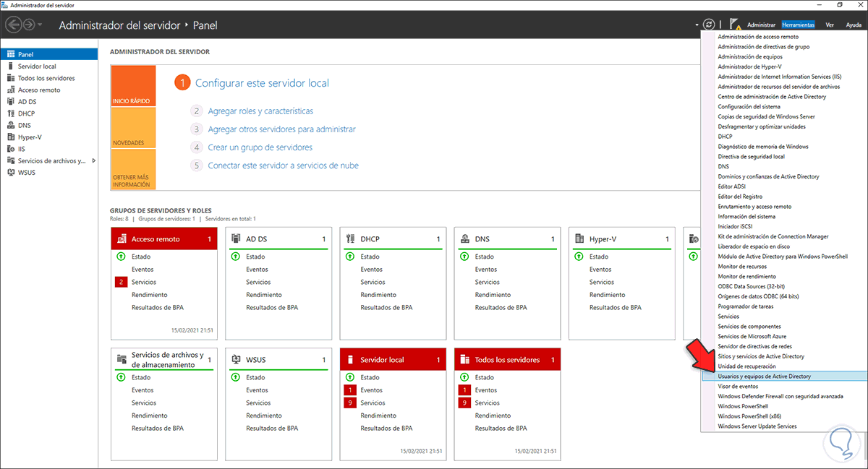Click Agregar otros servidores para administrar

tap(281, 129)
